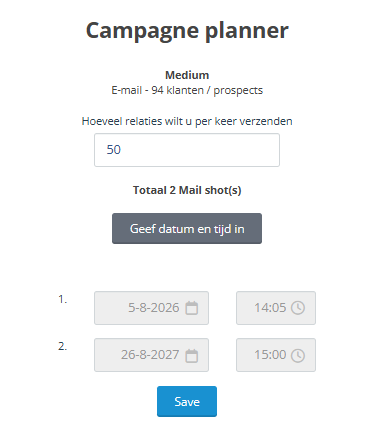This screenshot has height=438, width=384.
Task: Select the first mail shot date 5-8-2026
Action: click(151, 308)
